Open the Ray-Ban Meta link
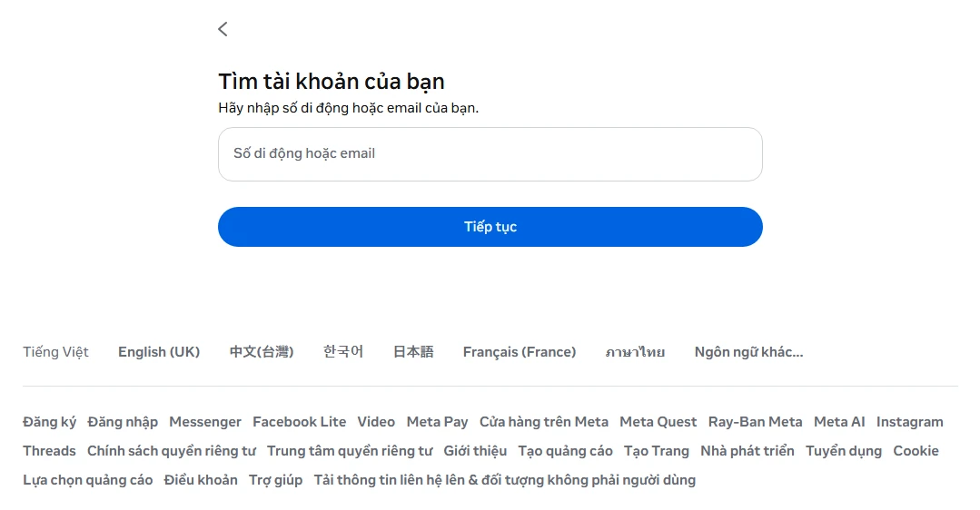980x510 pixels. [x=755, y=422]
